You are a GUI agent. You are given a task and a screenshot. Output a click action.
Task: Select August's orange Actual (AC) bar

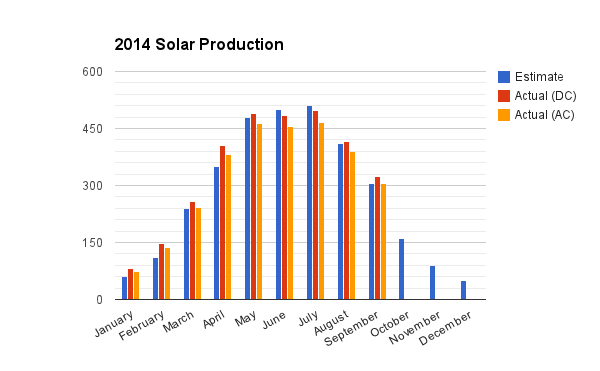[x=353, y=226]
